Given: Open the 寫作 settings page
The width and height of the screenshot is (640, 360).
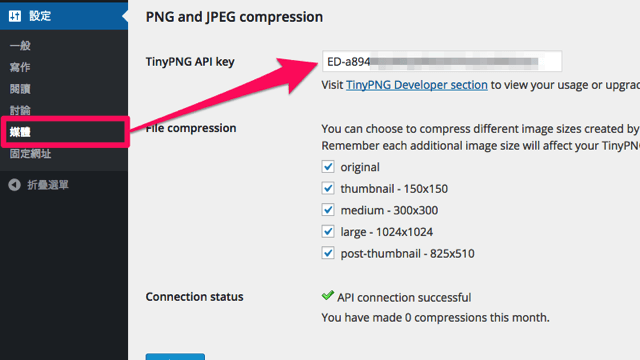Looking at the screenshot, I should [20, 67].
